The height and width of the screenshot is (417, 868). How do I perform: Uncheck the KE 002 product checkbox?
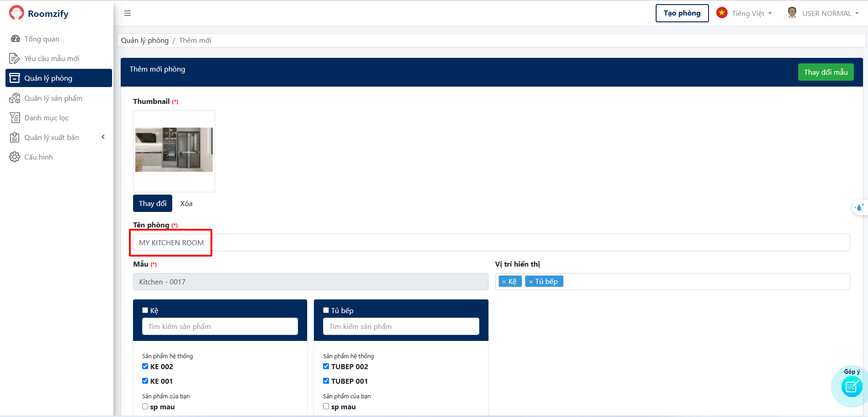click(x=145, y=366)
